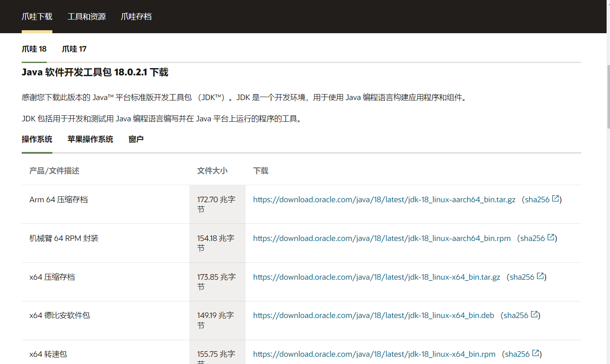
Task: Open sha256 link for aarch64 tar.gz
Action: click(537, 200)
